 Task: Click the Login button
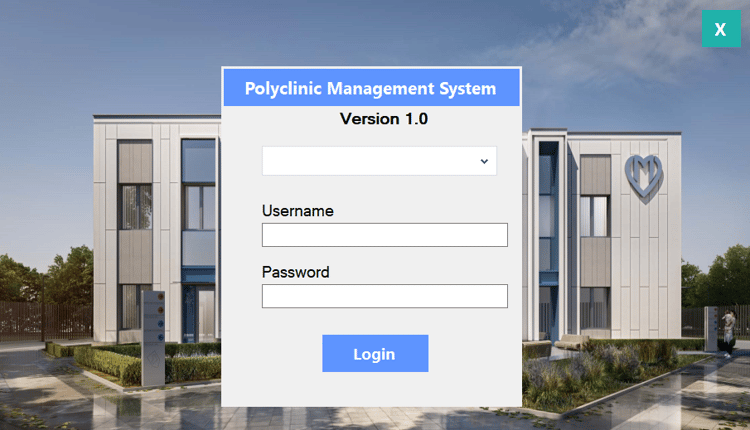point(375,353)
